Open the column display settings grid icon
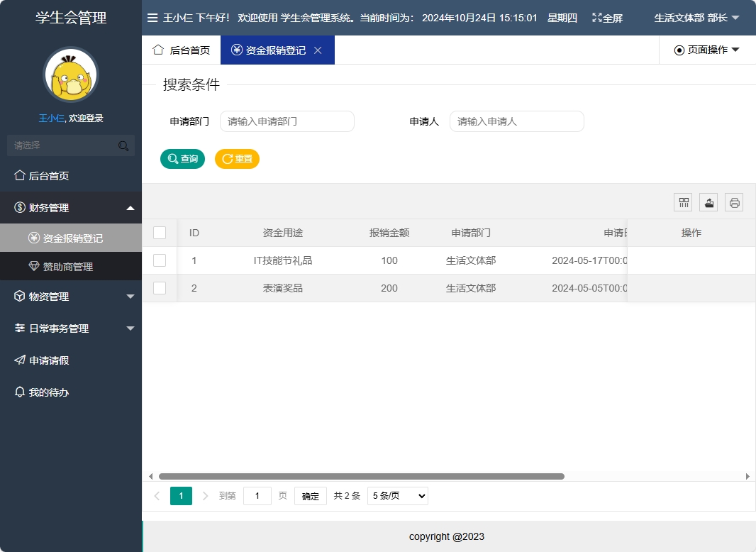Screen dimensions: 756x552 (x=683, y=202)
